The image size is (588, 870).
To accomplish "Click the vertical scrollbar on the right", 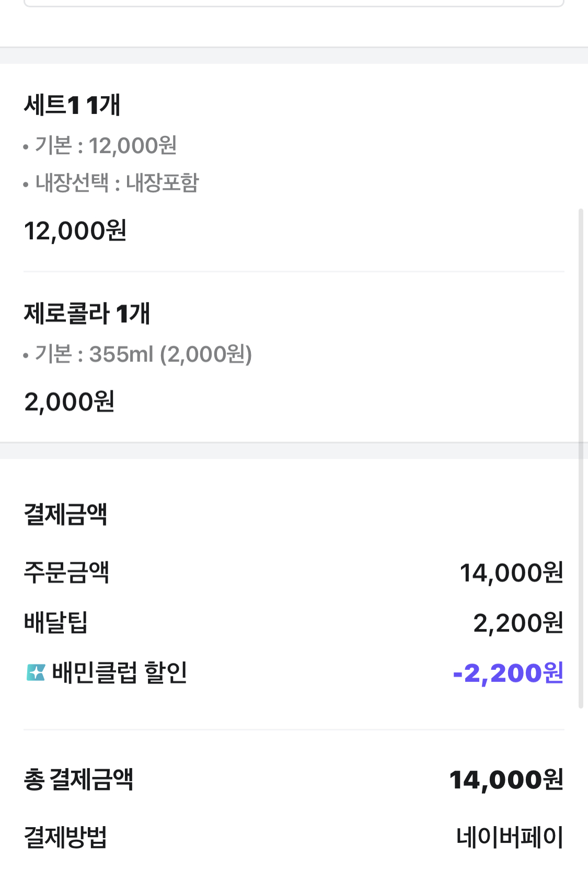I will point(581,457).
